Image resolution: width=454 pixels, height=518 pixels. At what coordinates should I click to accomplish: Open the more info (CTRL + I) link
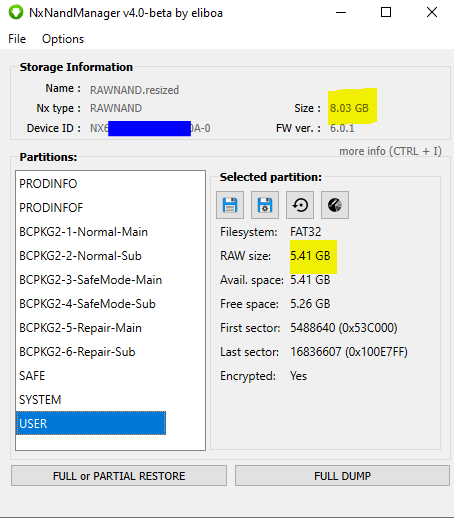pyautogui.click(x=390, y=151)
